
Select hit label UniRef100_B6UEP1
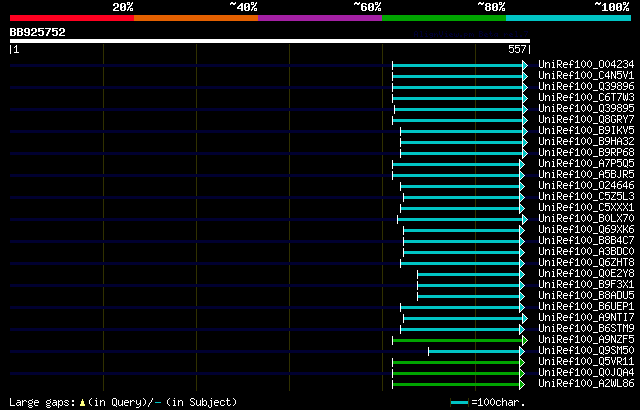coord(586,307)
